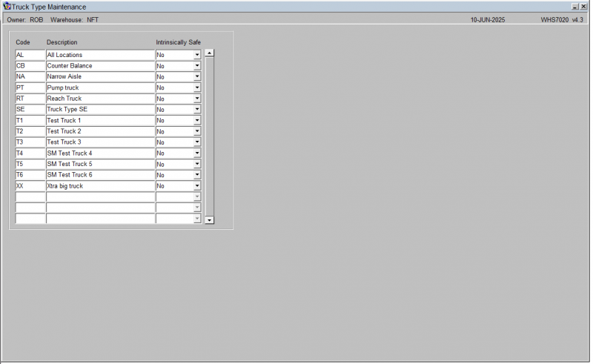This screenshot has height=364, width=593.
Task: Click the AL code field
Action: (30, 55)
